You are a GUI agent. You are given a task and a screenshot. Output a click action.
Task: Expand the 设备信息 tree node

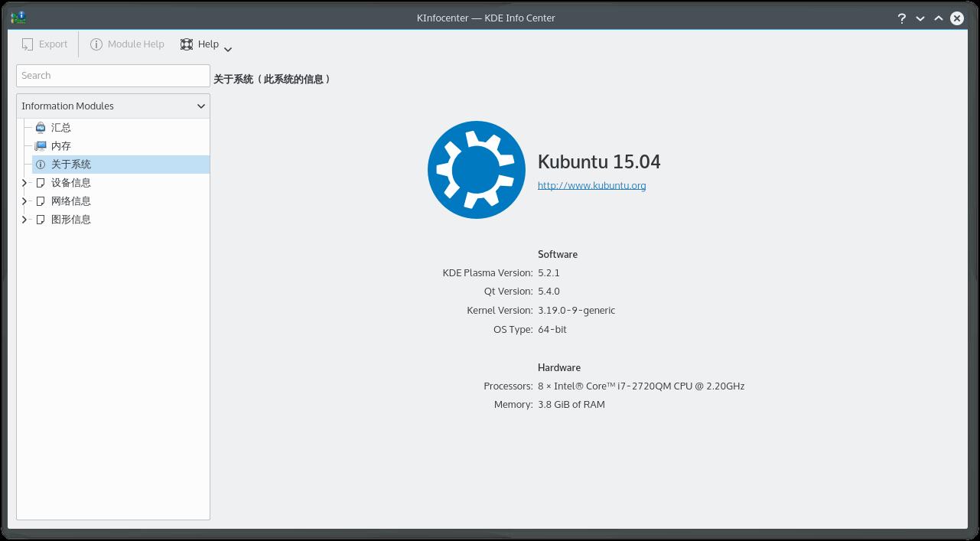[24, 183]
